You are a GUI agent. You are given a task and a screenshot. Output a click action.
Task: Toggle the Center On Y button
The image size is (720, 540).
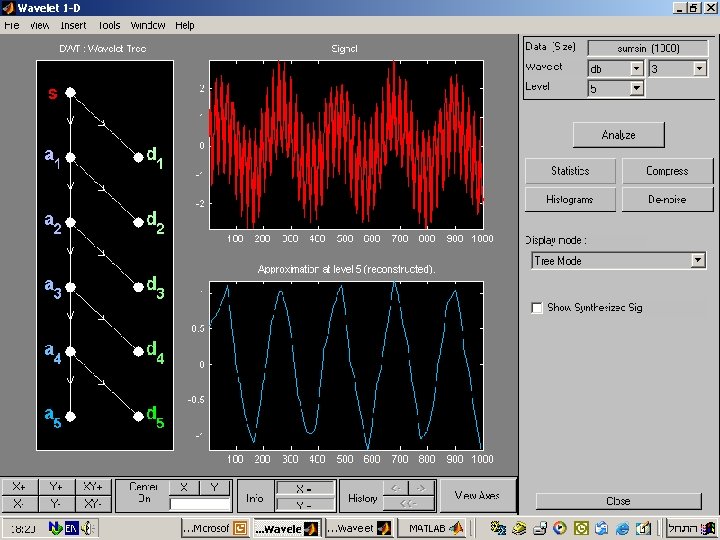point(215,487)
